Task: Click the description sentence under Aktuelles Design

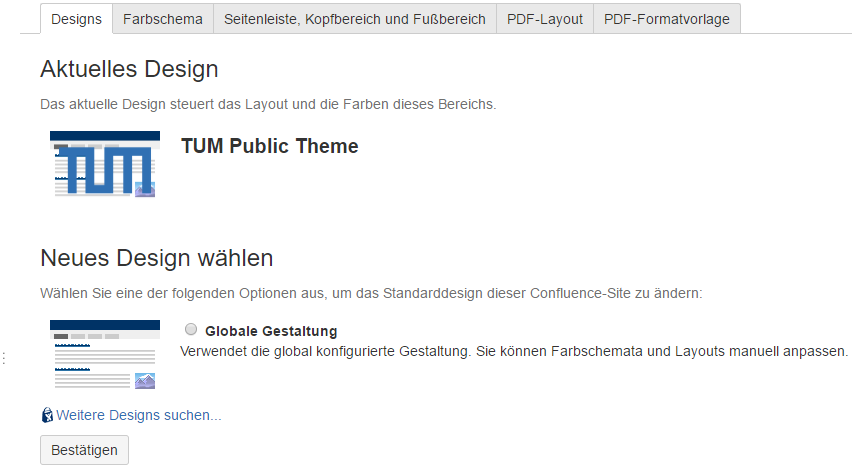Action: 267,104
